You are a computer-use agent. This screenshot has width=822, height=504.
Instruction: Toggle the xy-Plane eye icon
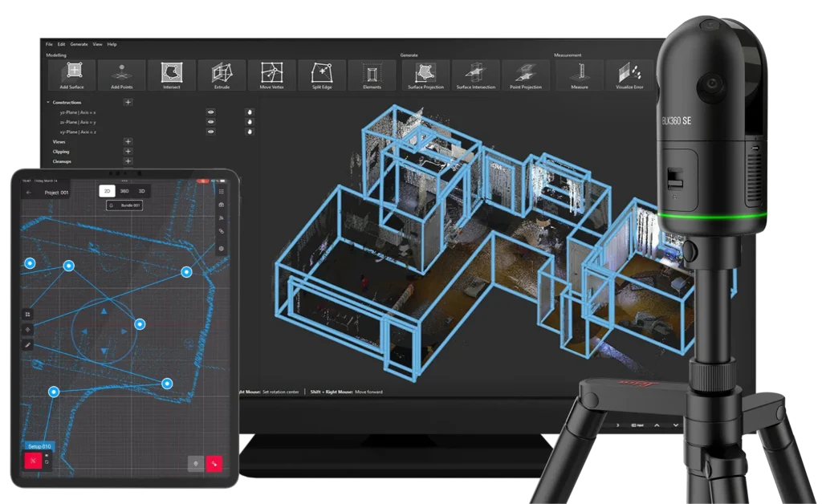pyautogui.click(x=210, y=132)
